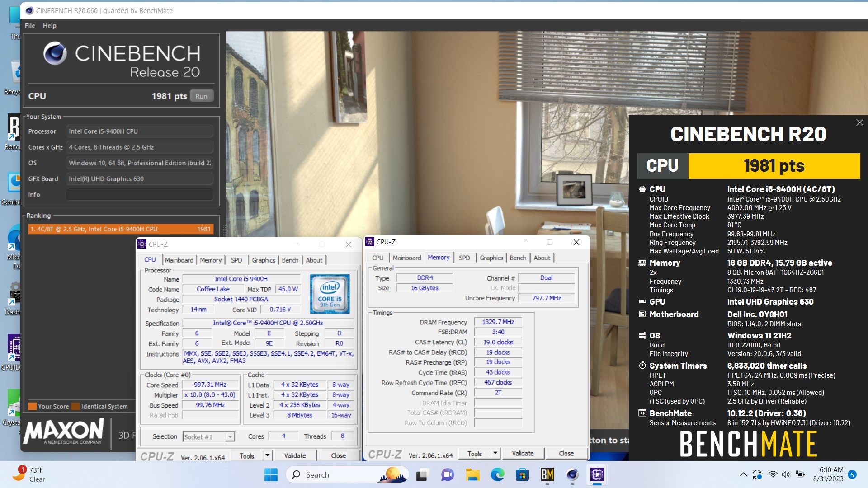
Task: Click the BenchMate CPU section chip icon
Action: click(x=642, y=189)
